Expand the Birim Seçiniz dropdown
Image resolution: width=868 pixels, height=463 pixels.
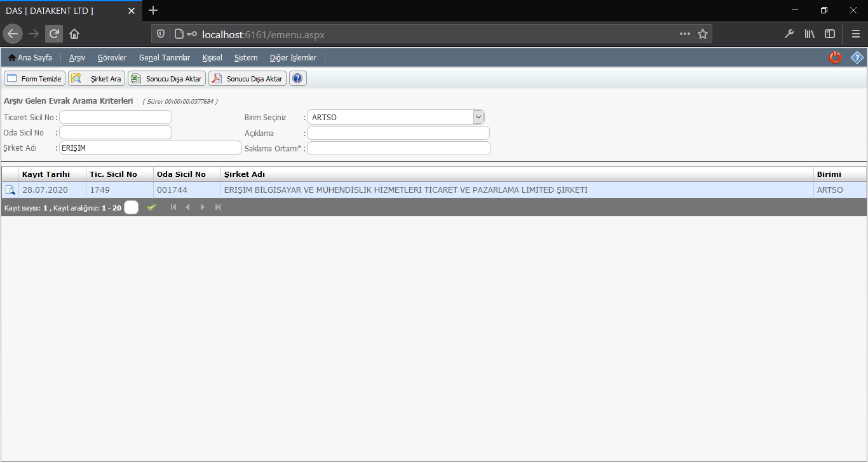tap(478, 117)
